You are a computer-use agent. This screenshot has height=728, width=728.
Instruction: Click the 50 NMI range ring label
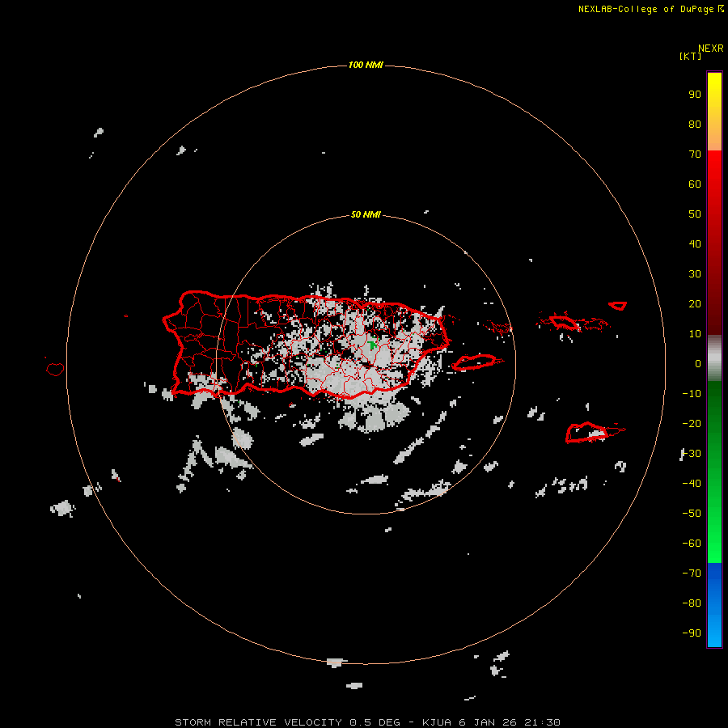coord(366,214)
